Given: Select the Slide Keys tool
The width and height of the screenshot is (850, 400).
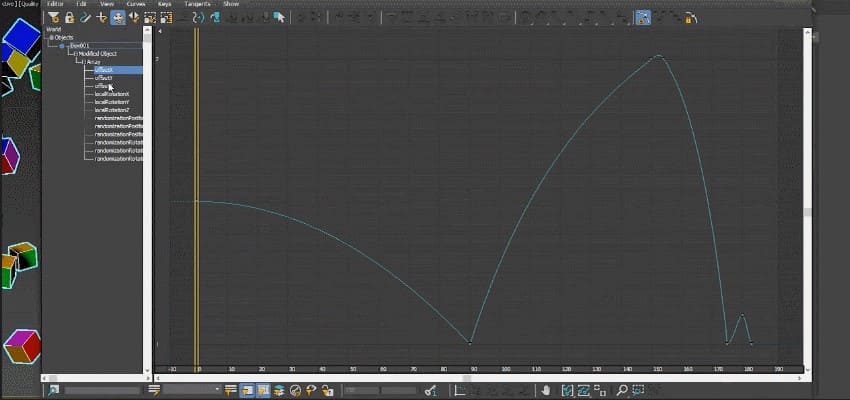Looking at the screenshot, I should (x=133, y=17).
